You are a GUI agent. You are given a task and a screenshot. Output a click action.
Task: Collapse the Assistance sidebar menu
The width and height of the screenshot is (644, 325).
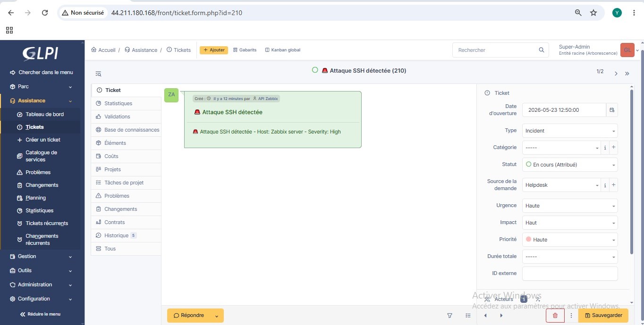[42, 101]
